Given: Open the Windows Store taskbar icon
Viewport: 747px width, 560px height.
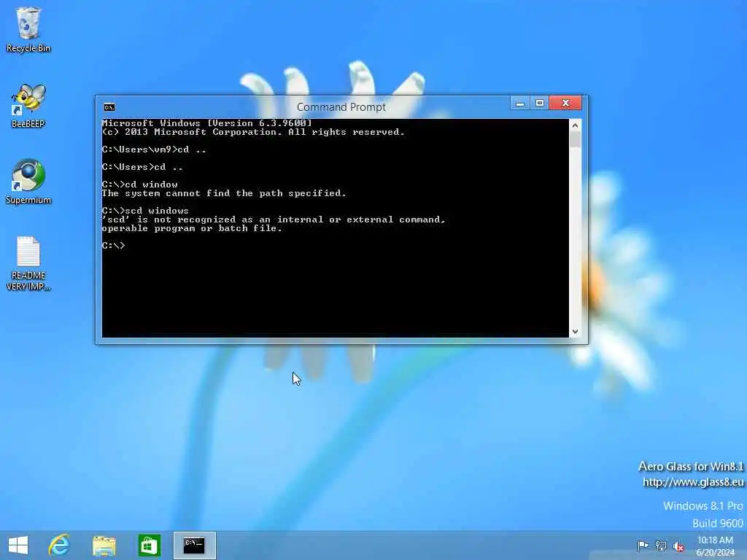Looking at the screenshot, I should [149, 545].
